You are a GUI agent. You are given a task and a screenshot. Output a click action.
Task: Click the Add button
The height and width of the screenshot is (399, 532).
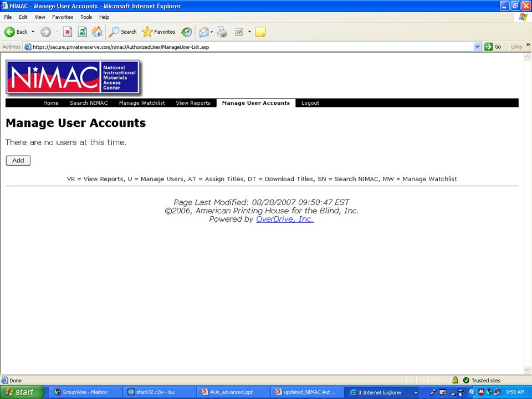(18, 161)
